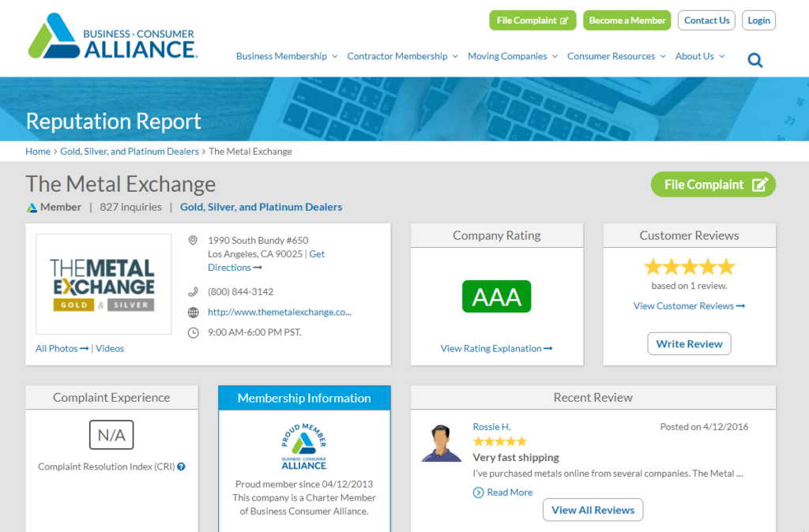Click the large File Complaint button beside company name
This screenshot has width=809, height=532.
pyautogui.click(x=713, y=185)
